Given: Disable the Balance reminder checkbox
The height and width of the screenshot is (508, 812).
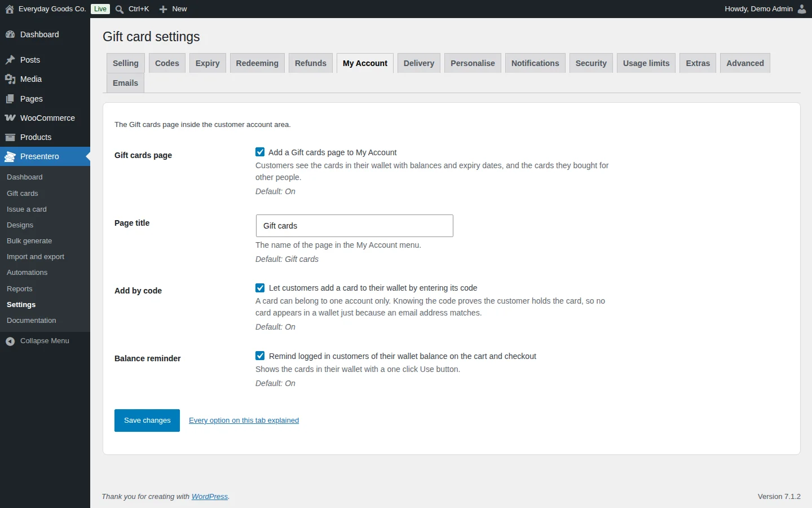Looking at the screenshot, I should 260,356.
